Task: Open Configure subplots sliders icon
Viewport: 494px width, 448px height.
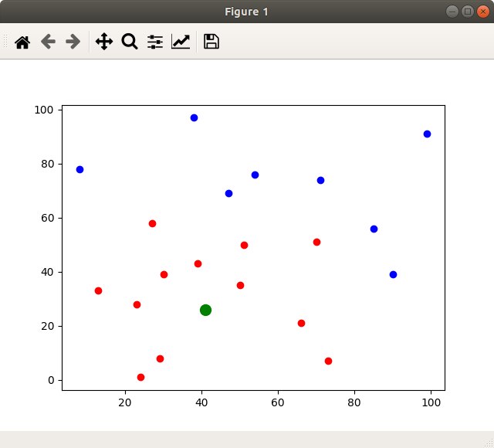Action: [155, 42]
